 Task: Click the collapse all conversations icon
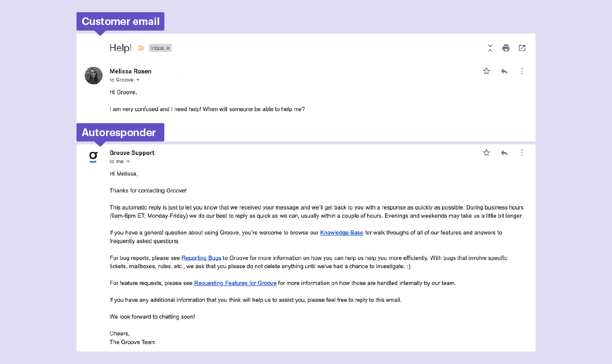click(x=490, y=47)
